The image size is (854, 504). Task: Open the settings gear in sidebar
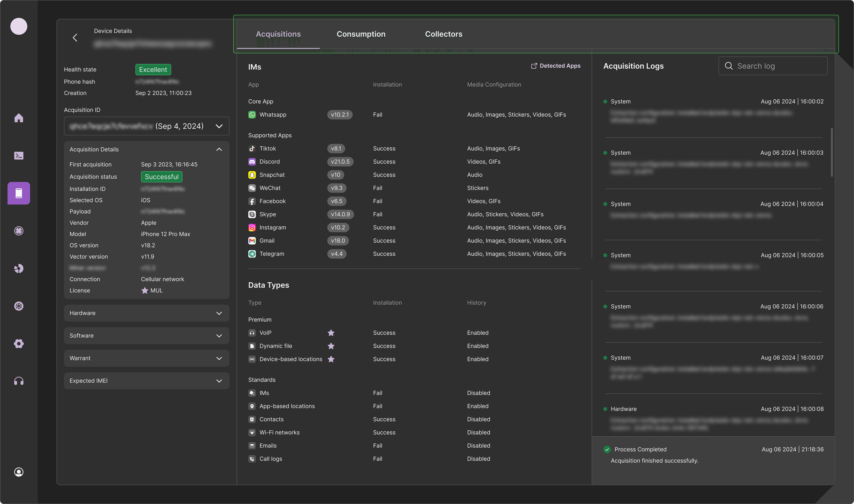pyautogui.click(x=19, y=344)
